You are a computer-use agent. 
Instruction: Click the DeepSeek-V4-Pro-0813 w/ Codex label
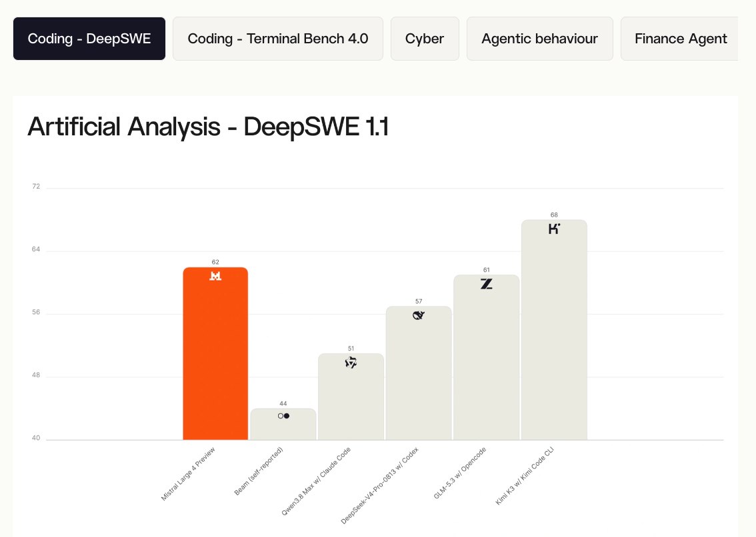380,486
